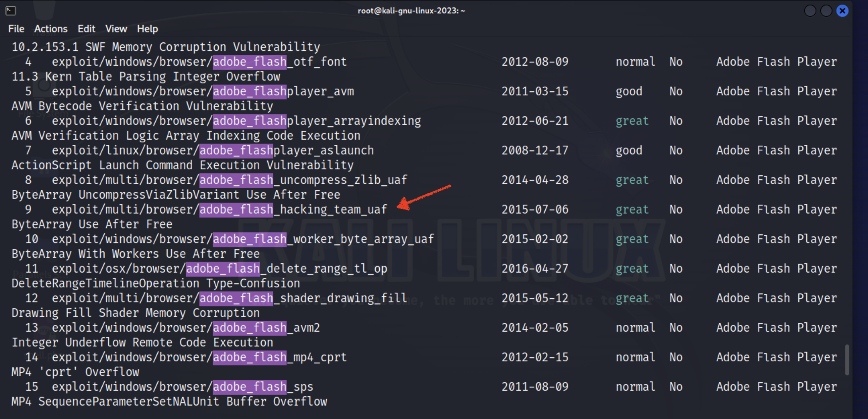Click the date 2012-02-15
The image size is (868, 419).
point(535,357)
